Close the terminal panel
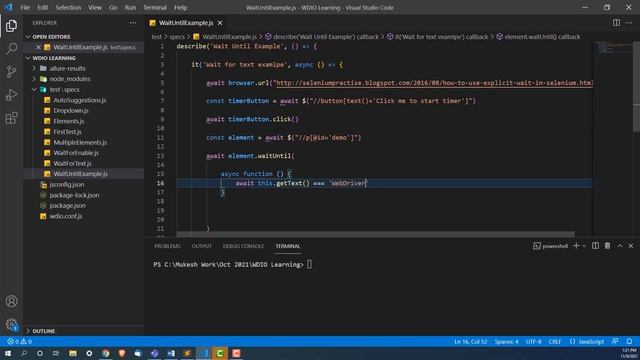Viewport: 640px width, 360px height. pyautogui.click(x=631, y=246)
